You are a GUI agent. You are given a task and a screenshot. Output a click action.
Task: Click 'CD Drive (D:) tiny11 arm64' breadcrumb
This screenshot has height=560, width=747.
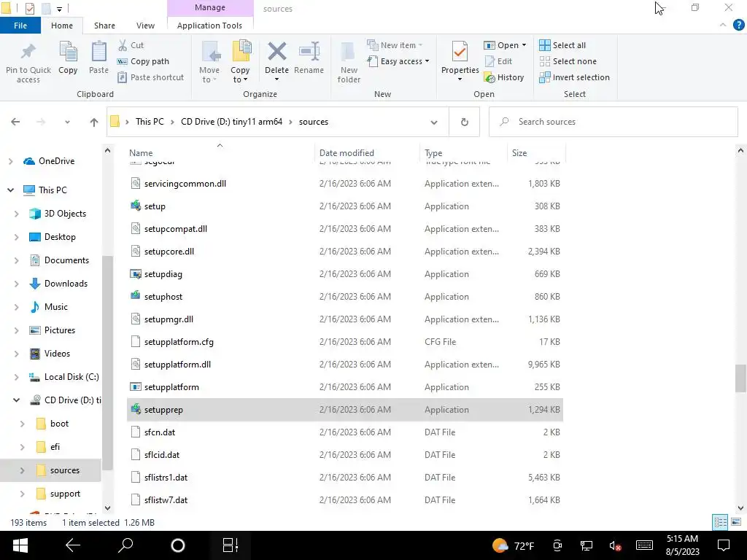[x=231, y=122]
